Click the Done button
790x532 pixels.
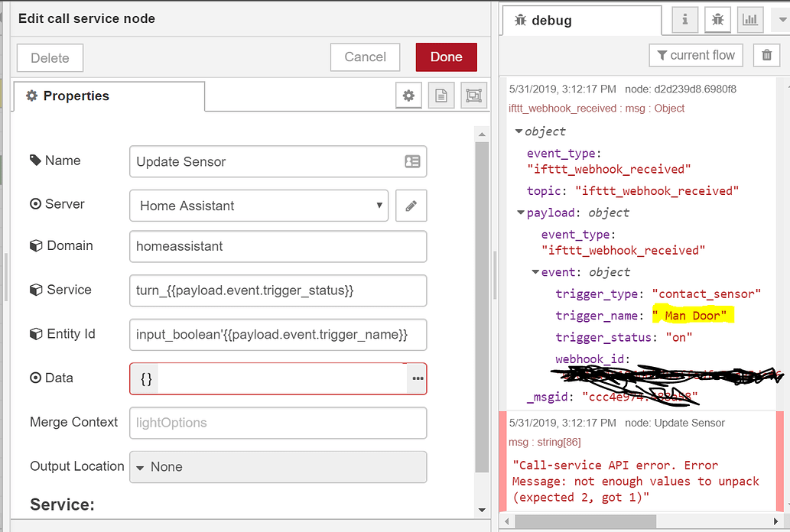(446, 57)
